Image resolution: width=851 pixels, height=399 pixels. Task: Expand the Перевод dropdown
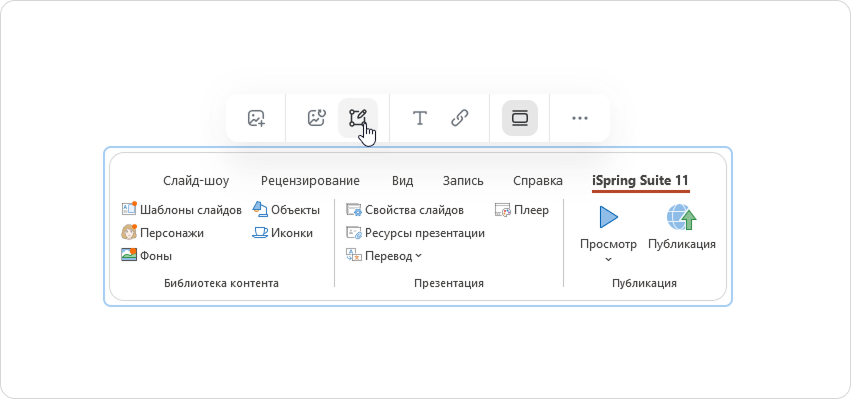[x=384, y=256]
